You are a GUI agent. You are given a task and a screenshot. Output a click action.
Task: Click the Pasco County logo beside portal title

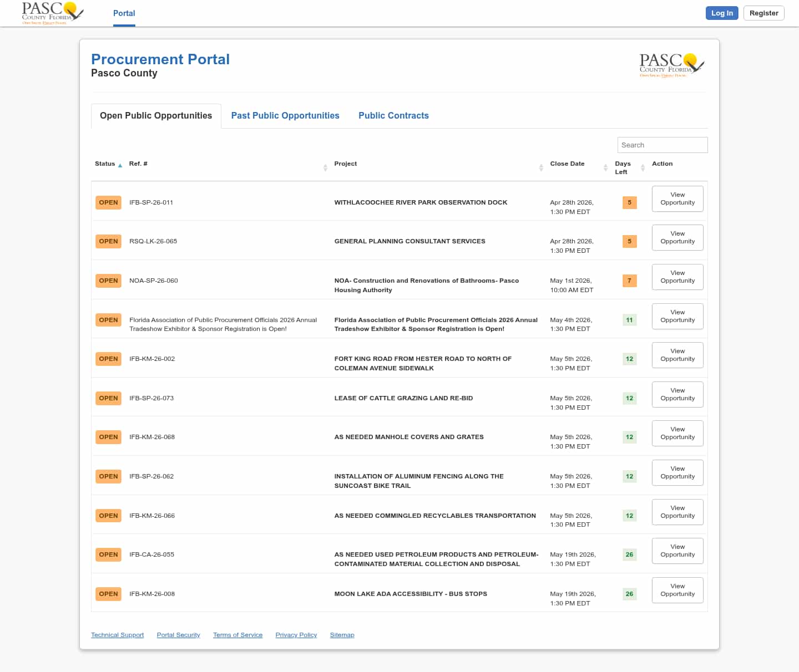coord(671,65)
